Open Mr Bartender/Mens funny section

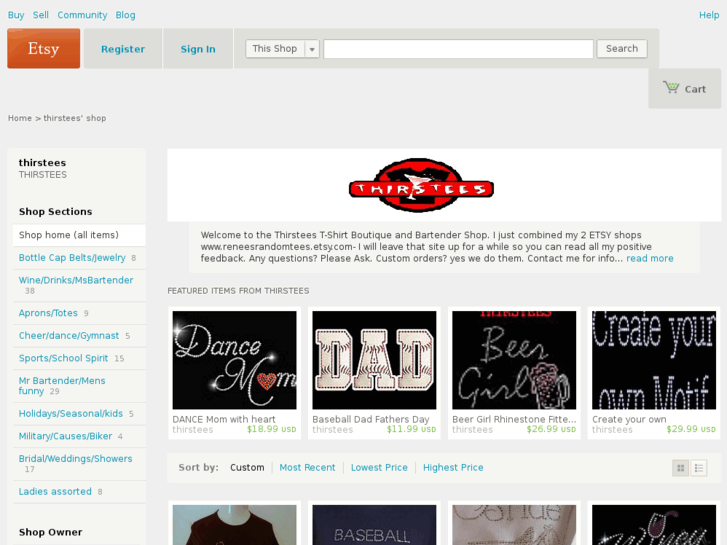tap(62, 385)
